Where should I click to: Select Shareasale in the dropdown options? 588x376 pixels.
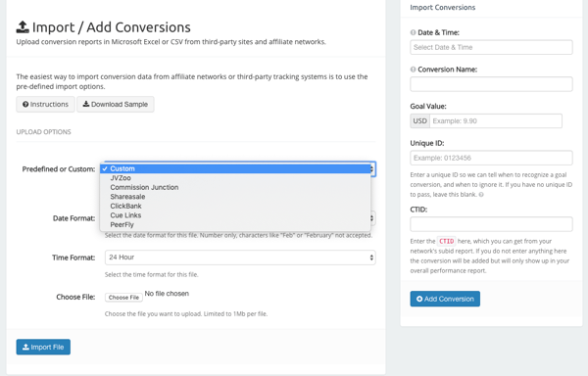pyautogui.click(x=235, y=197)
